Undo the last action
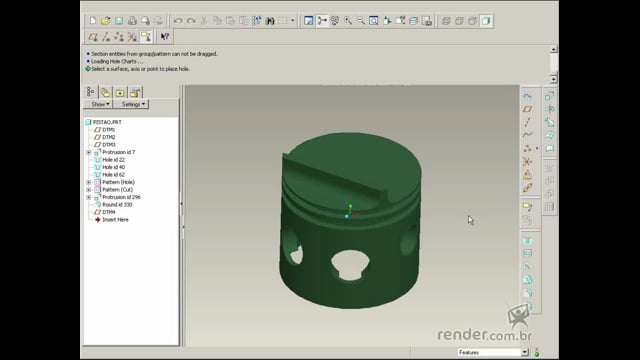The width and height of the screenshot is (640, 360). click(x=178, y=20)
